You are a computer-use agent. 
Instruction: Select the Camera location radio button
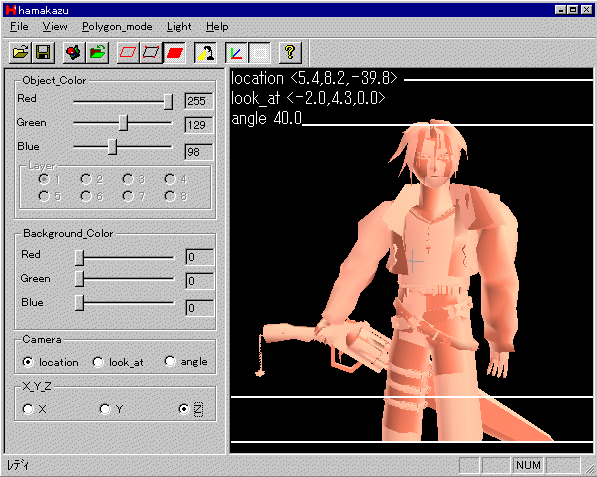[x=28, y=362]
